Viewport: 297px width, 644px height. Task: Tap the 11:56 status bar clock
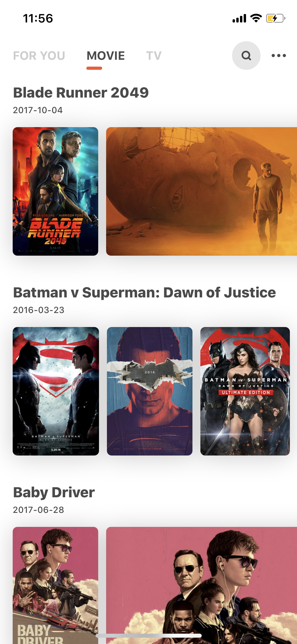38,19
